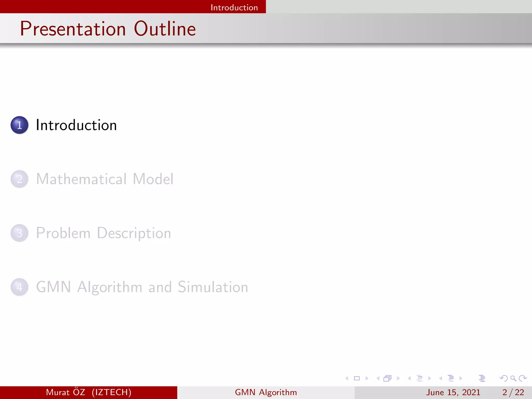Open the Mathematical Model outline entry
532x399 pixels.
click(104, 179)
